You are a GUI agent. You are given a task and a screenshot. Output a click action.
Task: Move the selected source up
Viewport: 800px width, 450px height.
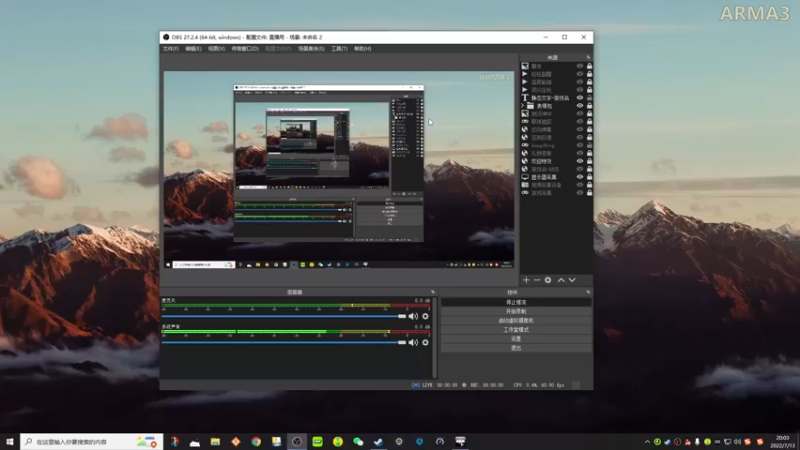coord(561,280)
